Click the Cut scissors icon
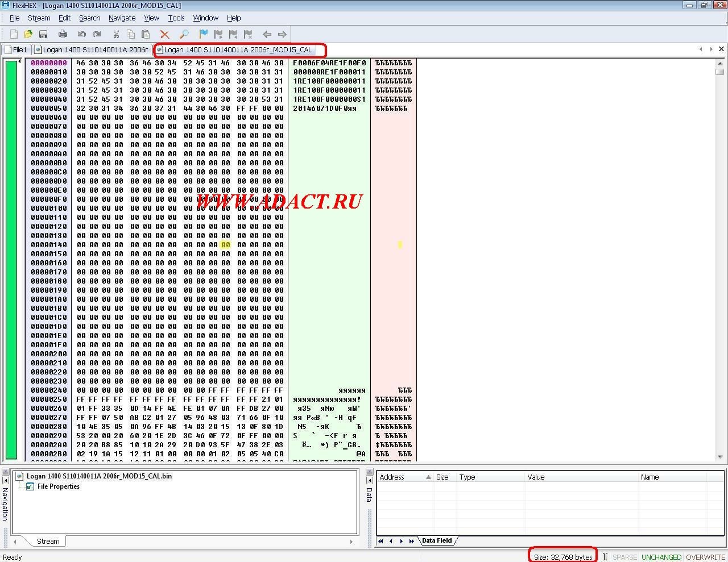Screen dimensions: 728x562 click(x=116, y=34)
